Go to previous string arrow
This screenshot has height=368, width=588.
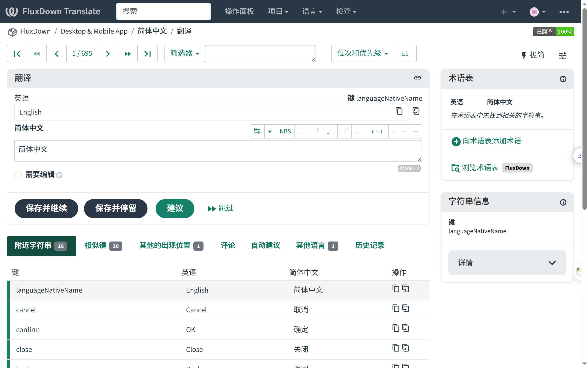(x=56, y=54)
